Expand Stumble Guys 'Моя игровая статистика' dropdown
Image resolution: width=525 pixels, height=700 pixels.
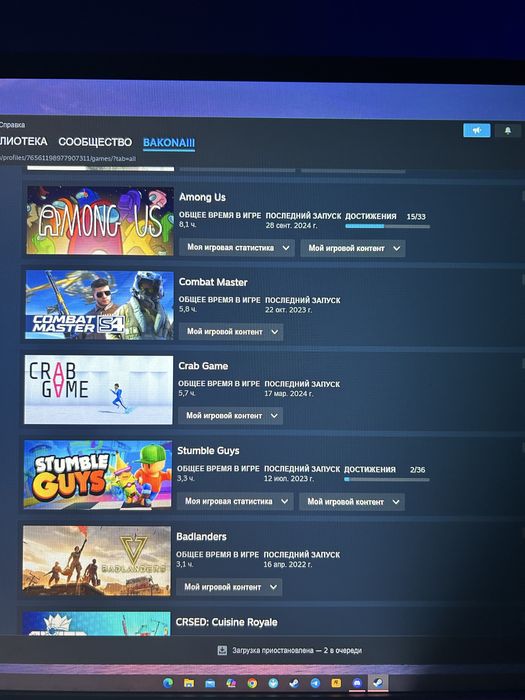tap(235, 501)
